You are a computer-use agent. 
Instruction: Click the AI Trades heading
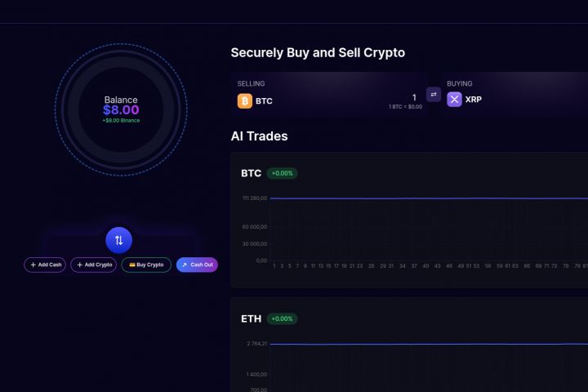click(259, 136)
